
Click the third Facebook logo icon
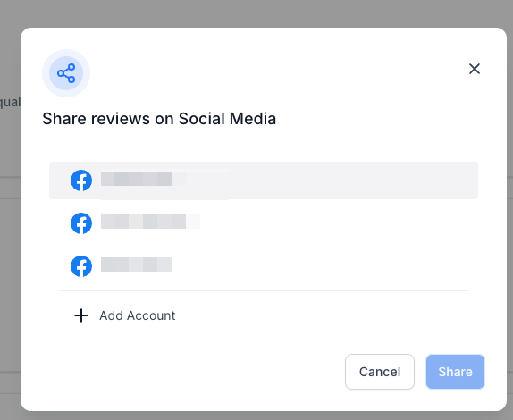tap(81, 266)
